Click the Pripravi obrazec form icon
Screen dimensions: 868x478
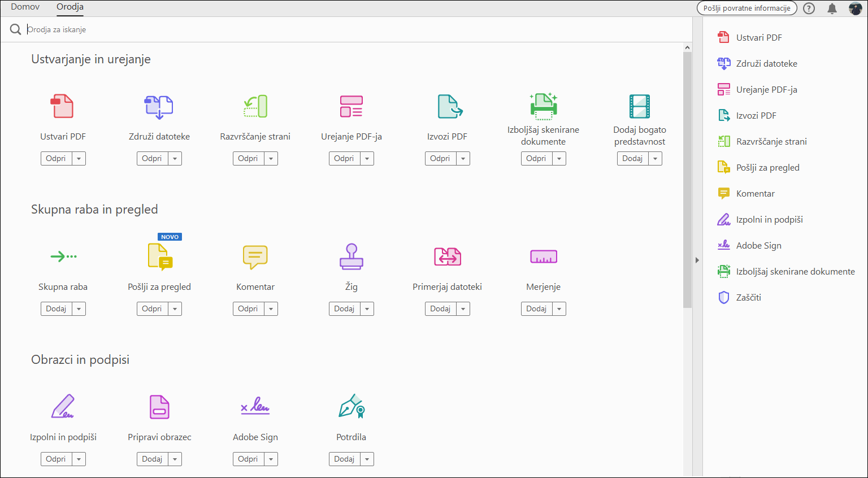[159, 407]
